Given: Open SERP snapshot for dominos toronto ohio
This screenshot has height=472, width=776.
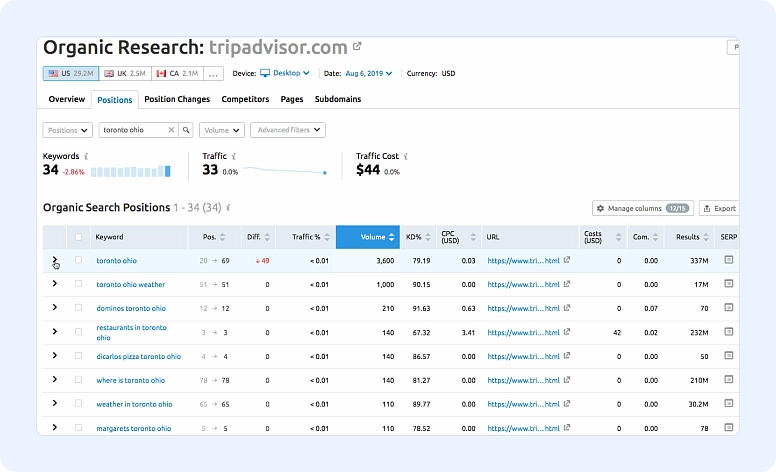Looking at the screenshot, I should pos(728,307).
